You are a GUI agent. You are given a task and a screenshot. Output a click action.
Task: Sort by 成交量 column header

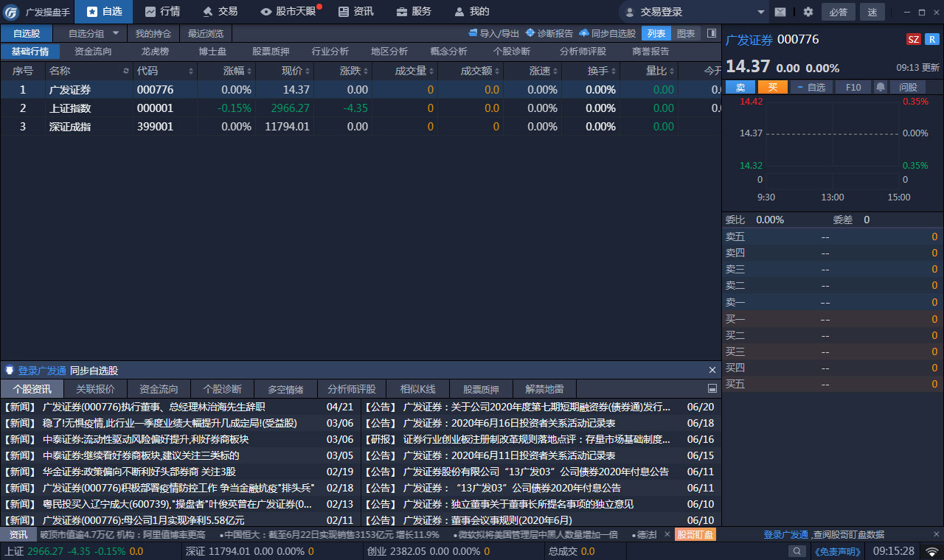pyautogui.click(x=405, y=71)
